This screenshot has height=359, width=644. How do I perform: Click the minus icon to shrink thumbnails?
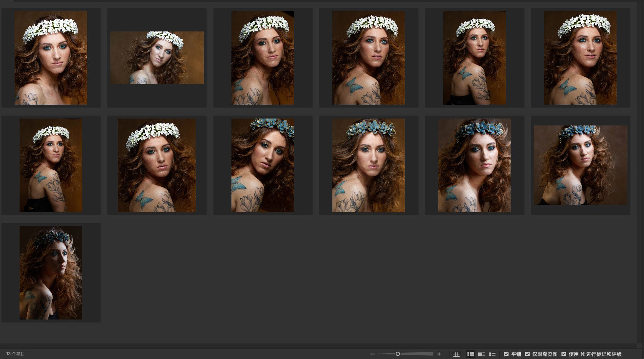pyautogui.click(x=372, y=354)
